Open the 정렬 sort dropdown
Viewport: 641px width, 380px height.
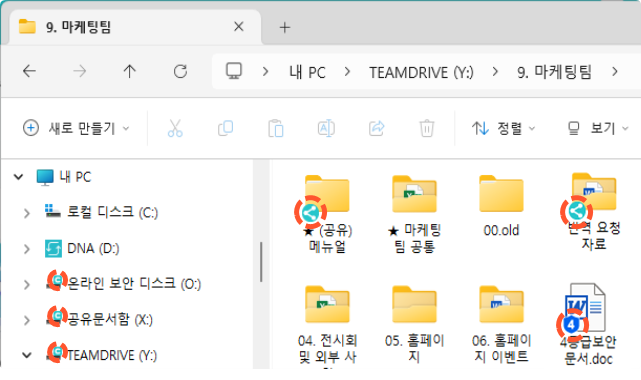click(504, 128)
